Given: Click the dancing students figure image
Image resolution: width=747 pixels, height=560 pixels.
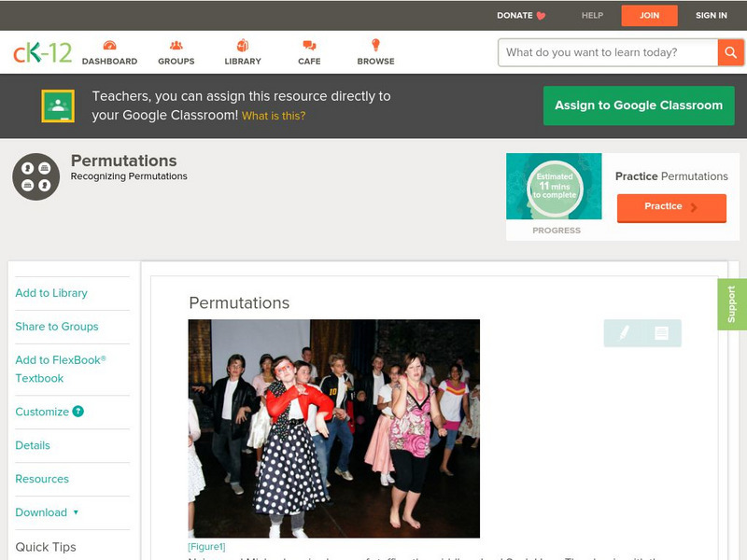Looking at the screenshot, I should pos(333,428).
